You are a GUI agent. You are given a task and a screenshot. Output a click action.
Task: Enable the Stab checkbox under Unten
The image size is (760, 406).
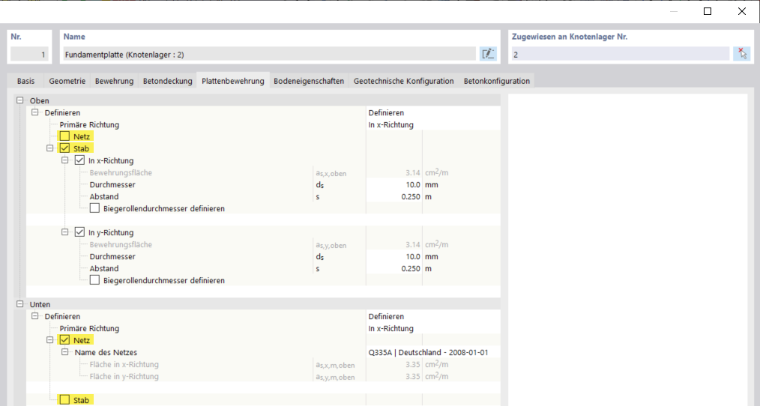[x=64, y=400]
